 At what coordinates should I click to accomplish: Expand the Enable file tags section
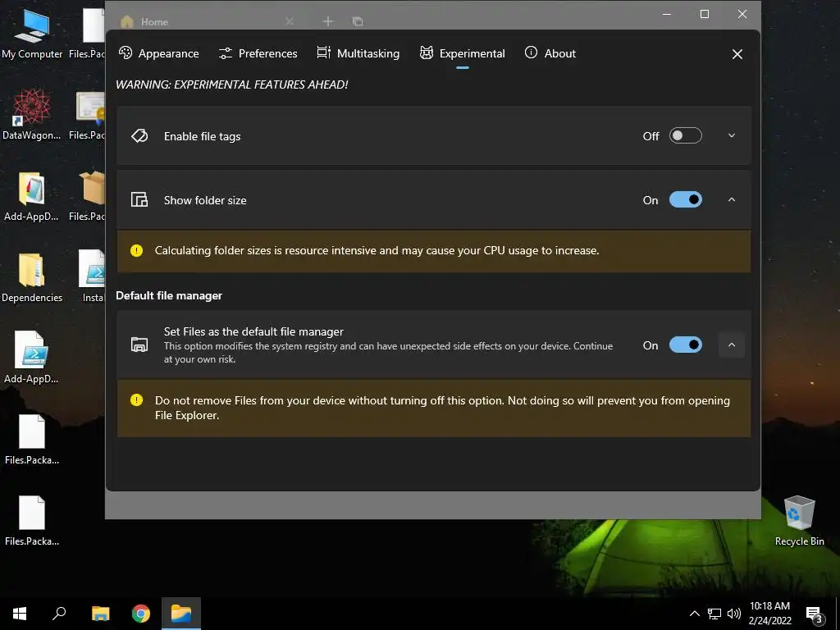click(732, 136)
